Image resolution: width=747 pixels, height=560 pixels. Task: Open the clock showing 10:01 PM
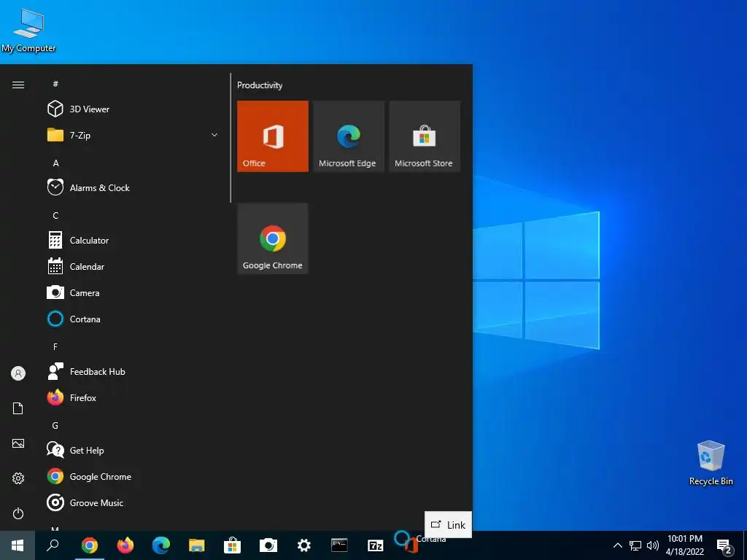click(x=684, y=545)
